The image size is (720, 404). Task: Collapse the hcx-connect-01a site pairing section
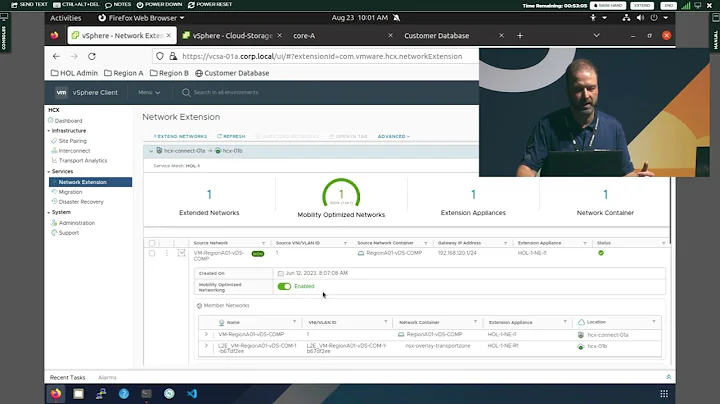click(x=151, y=151)
